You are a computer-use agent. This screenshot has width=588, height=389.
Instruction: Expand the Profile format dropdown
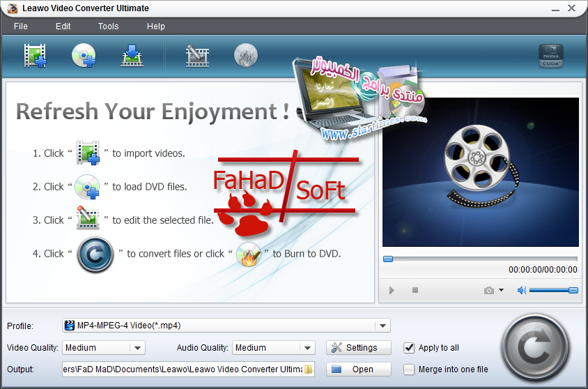(382, 326)
